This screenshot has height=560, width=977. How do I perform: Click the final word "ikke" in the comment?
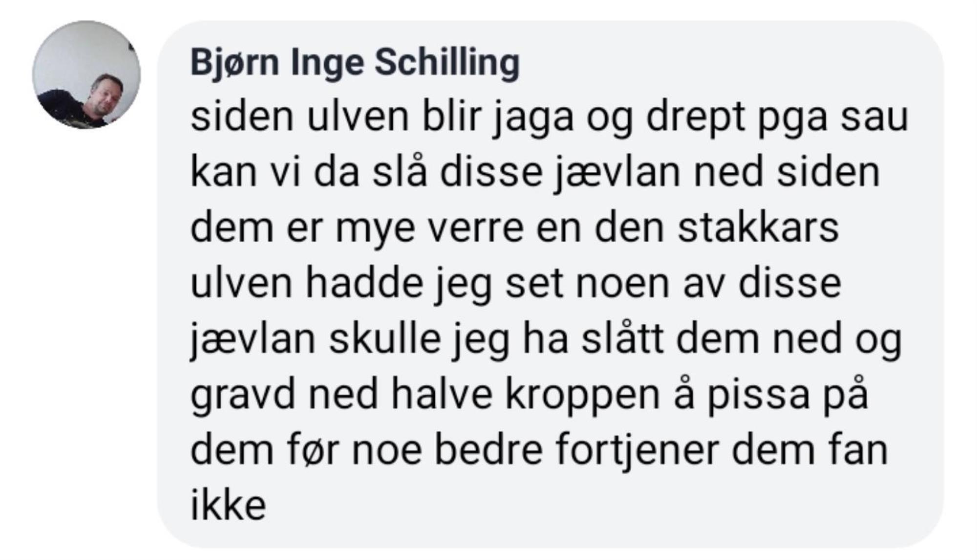(228, 505)
